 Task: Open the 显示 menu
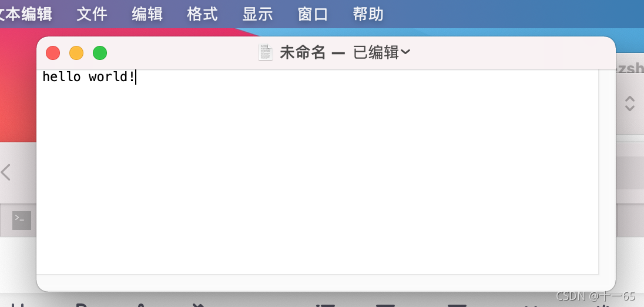[x=257, y=14]
